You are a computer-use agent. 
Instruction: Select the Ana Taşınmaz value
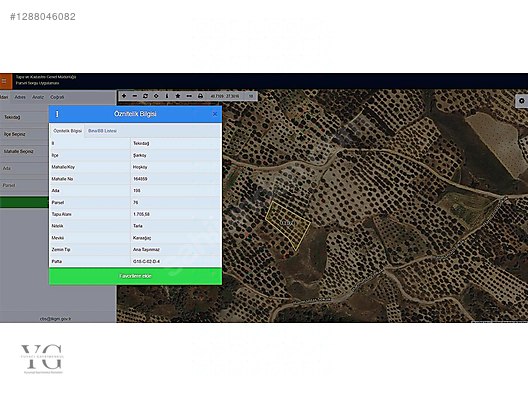point(146,250)
